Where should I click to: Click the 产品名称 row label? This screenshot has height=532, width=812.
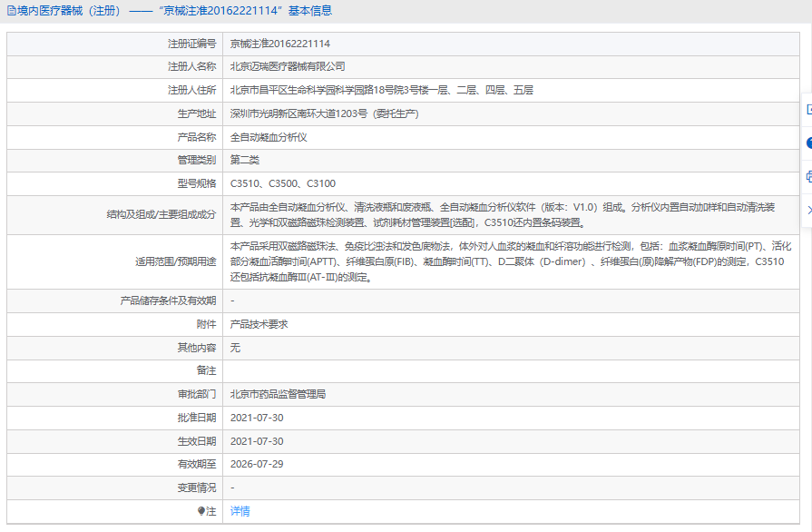coord(197,137)
